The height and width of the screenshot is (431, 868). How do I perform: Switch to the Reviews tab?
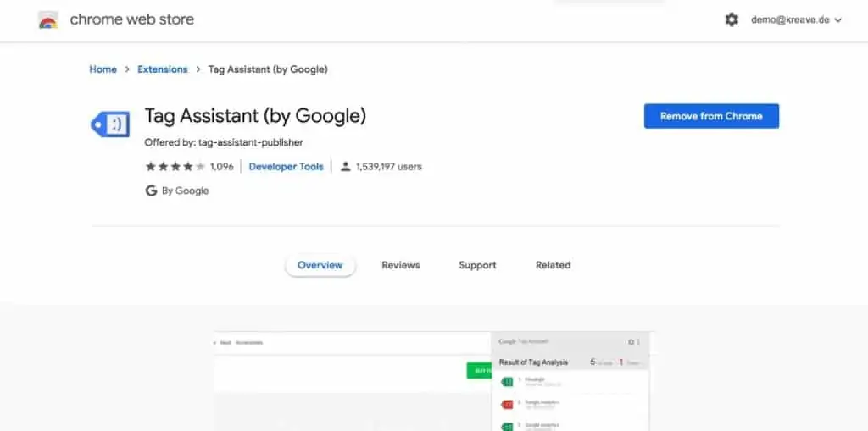[x=401, y=265]
